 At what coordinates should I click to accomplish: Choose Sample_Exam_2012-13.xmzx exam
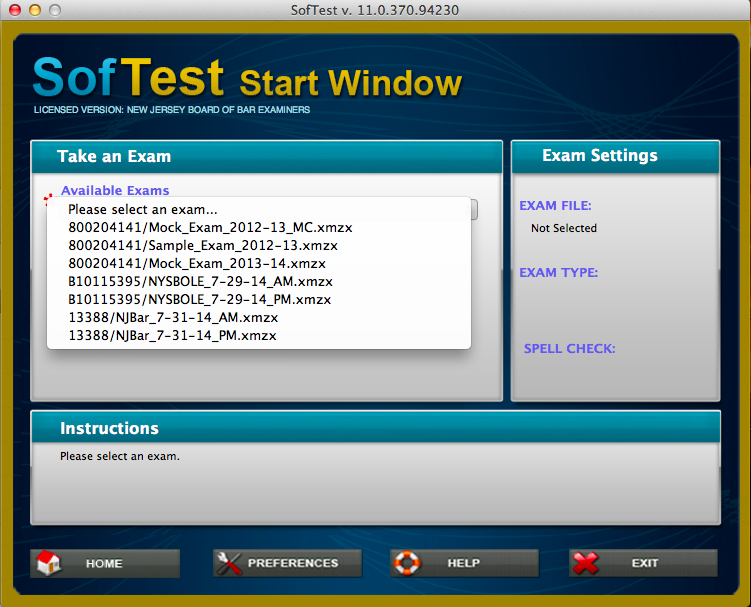(x=259, y=245)
